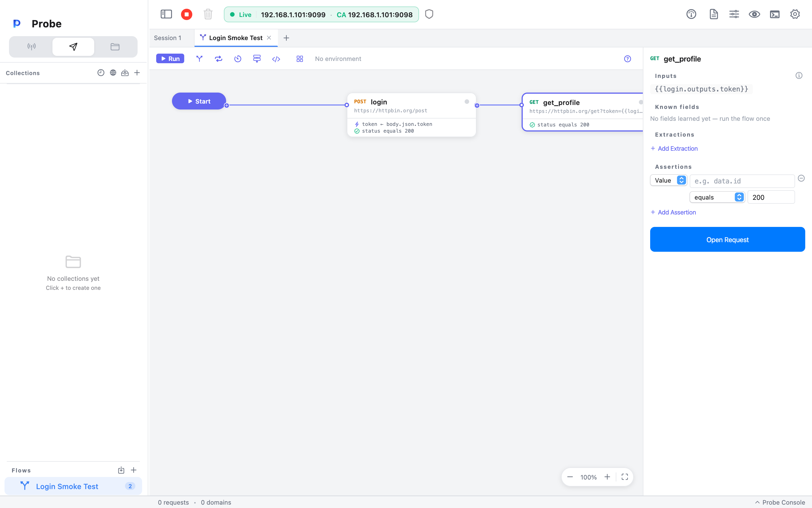
Task: Remove the assertion with minus icon
Action: [801, 178]
